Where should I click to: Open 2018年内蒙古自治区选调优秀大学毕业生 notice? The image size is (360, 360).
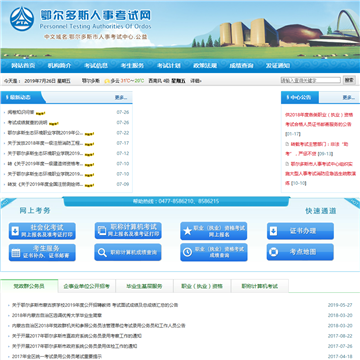[x=57, y=315]
